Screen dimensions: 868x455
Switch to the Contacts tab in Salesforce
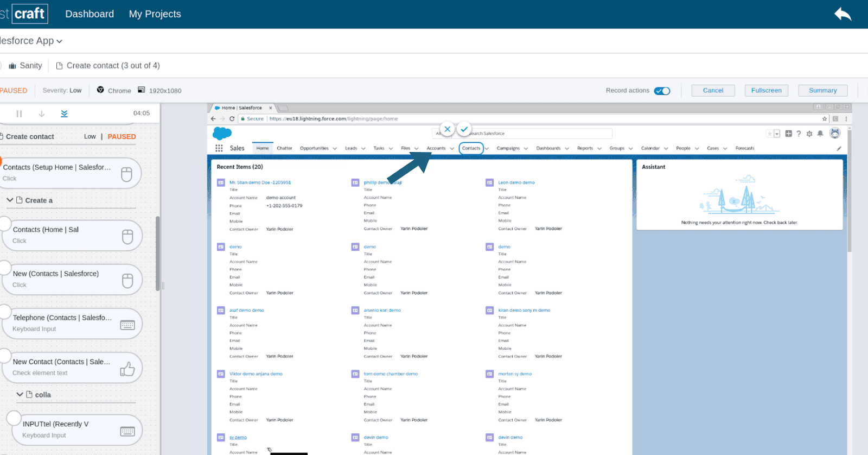tap(471, 148)
